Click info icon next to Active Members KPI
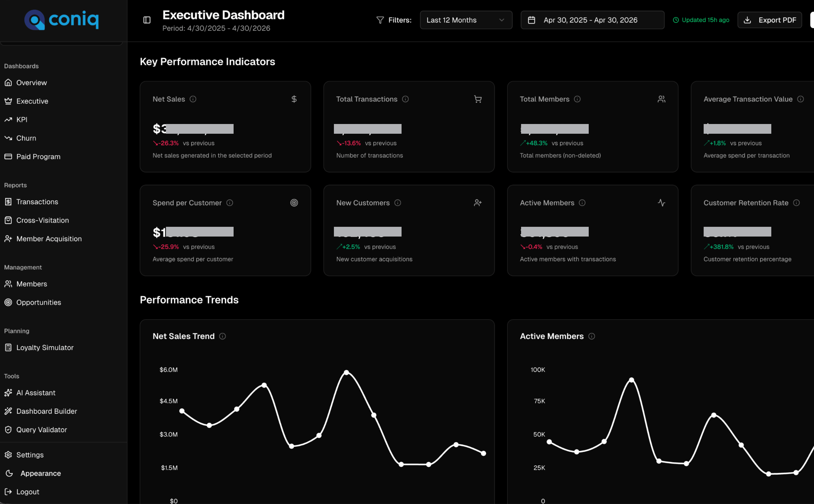The image size is (814, 504). point(582,203)
